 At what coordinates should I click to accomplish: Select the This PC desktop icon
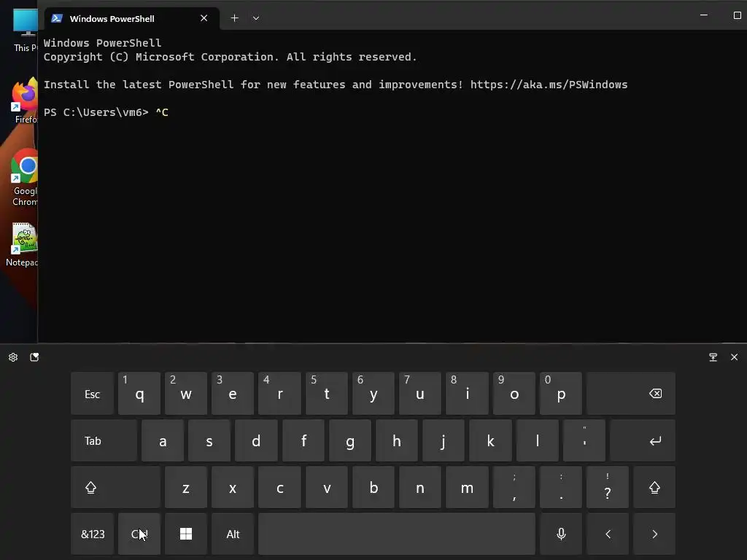click(x=26, y=29)
